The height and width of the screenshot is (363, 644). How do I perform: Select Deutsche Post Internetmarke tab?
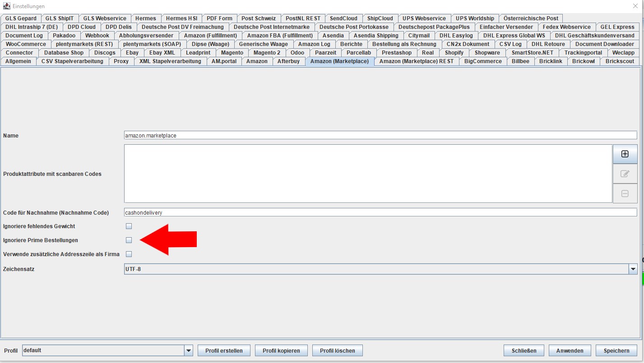click(272, 27)
